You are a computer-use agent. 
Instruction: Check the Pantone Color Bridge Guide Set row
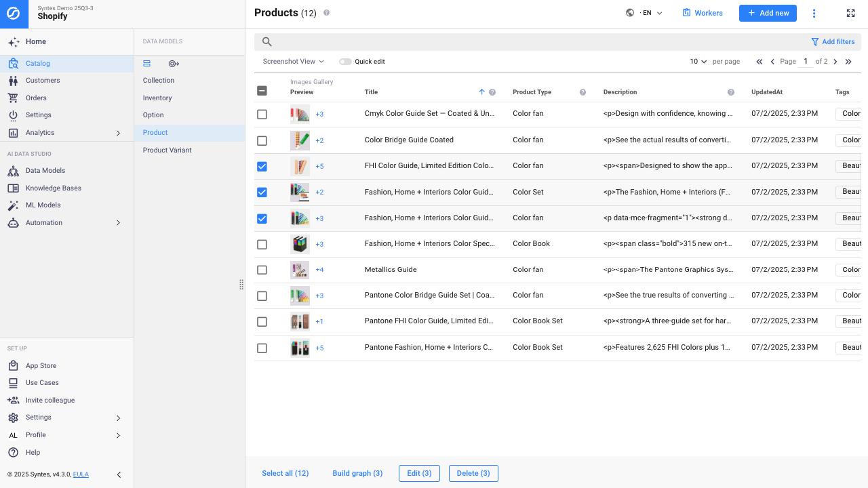262,296
